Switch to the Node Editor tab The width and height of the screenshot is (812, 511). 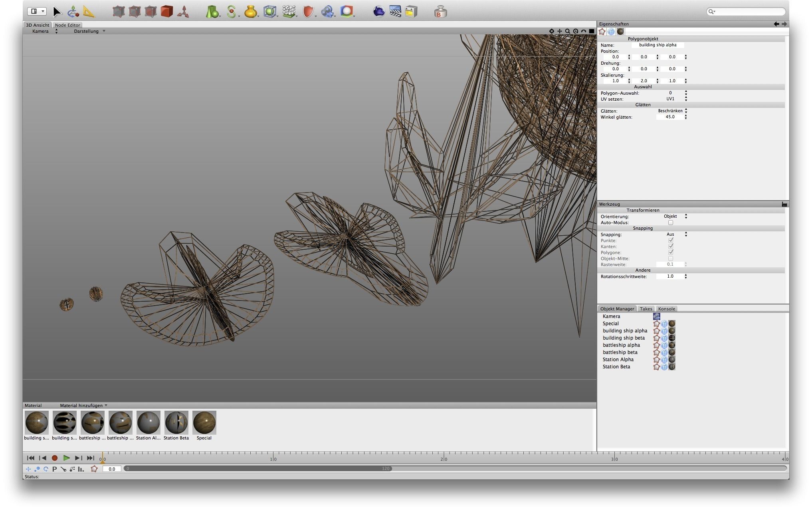[x=67, y=25]
